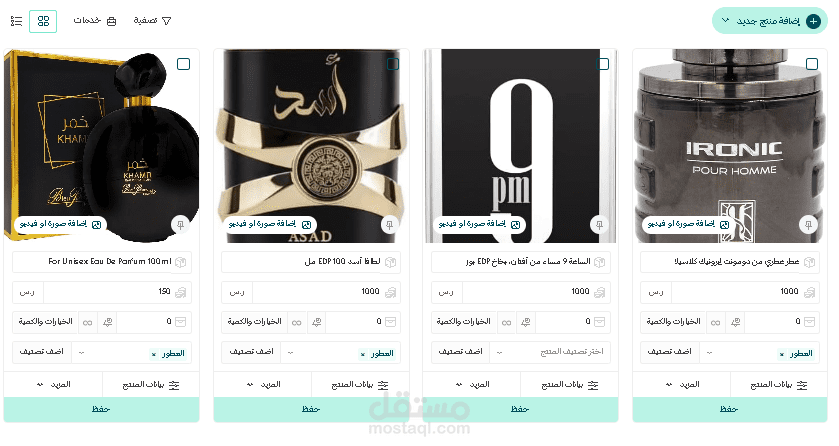Open بيانات المنتج for Khamr product
The width and height of the screenshot is (839, 446).
pyautogui.click(x=151, y=385)
